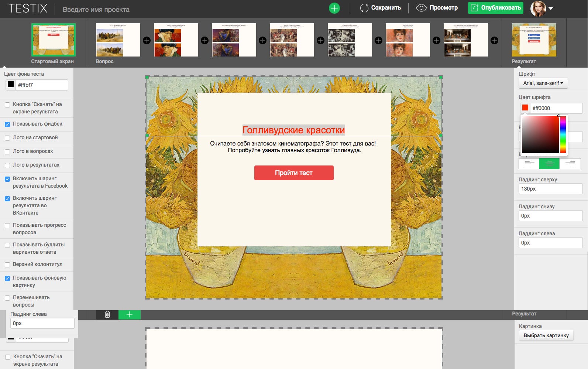Screen dimensions: 588x369
Task: Add a slide after the sixth question
Action: 437,40
